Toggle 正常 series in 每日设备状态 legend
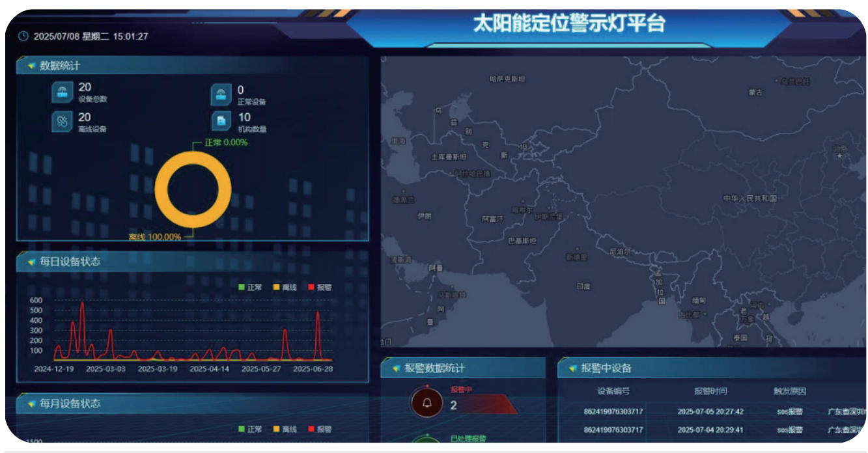This screenshot has height=453, width=868. point(250,287)
